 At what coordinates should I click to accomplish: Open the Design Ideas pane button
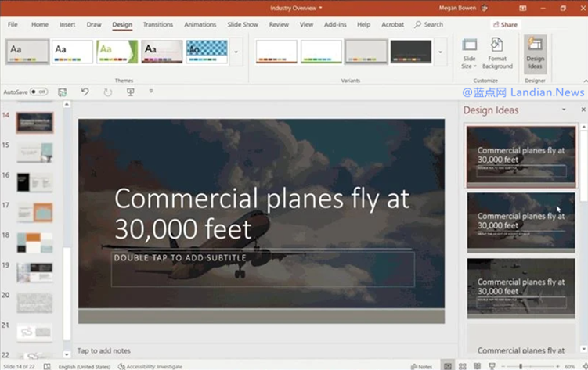(535, 52)
